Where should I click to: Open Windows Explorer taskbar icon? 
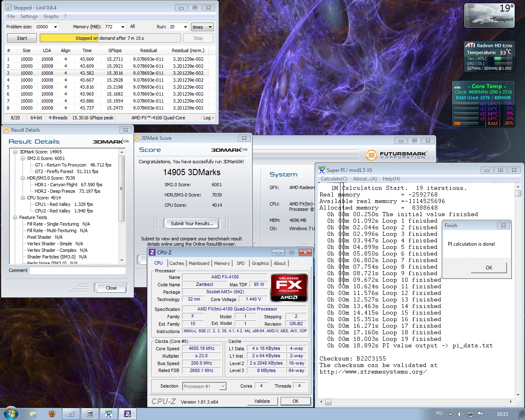[x=33, y=414]
